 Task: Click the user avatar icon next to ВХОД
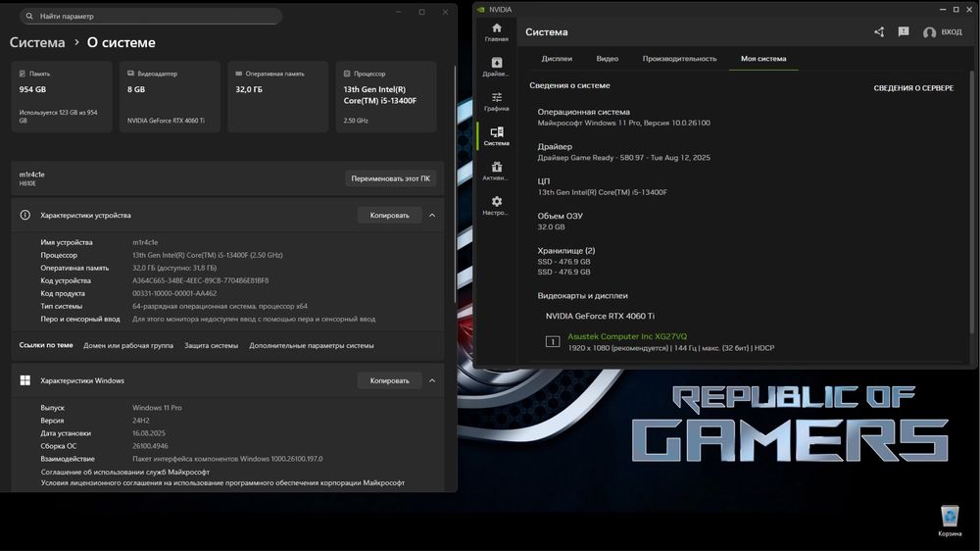tap(929, 32)
